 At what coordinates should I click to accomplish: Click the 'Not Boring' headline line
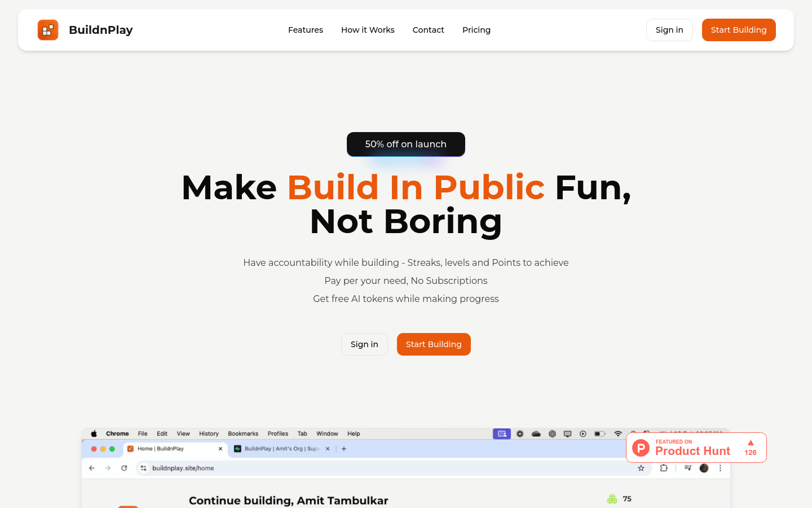coord(406,221)
